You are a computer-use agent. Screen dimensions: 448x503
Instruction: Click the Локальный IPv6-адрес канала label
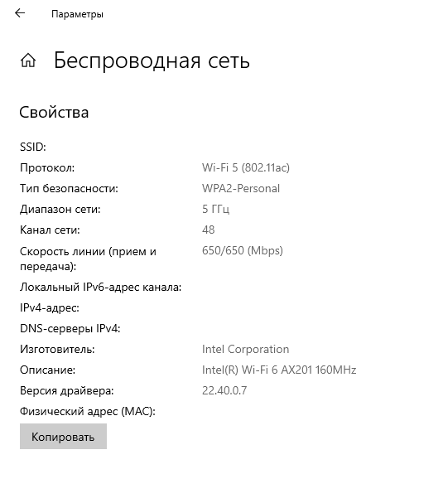(101, 287)
